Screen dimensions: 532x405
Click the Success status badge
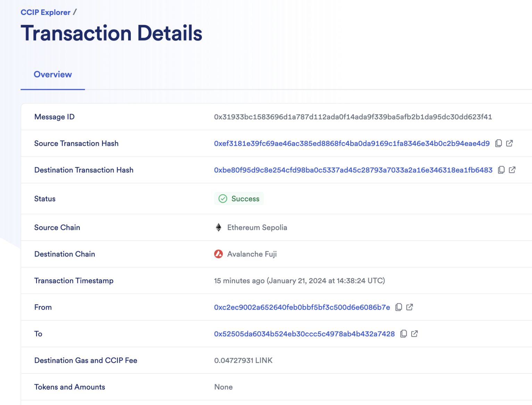pyautogui.click(x=239, y=199)
